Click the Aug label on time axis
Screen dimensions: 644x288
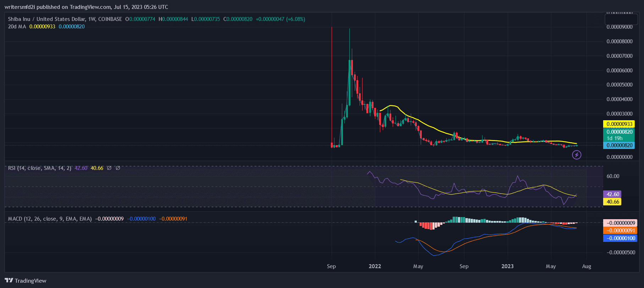tap(586, 266)
